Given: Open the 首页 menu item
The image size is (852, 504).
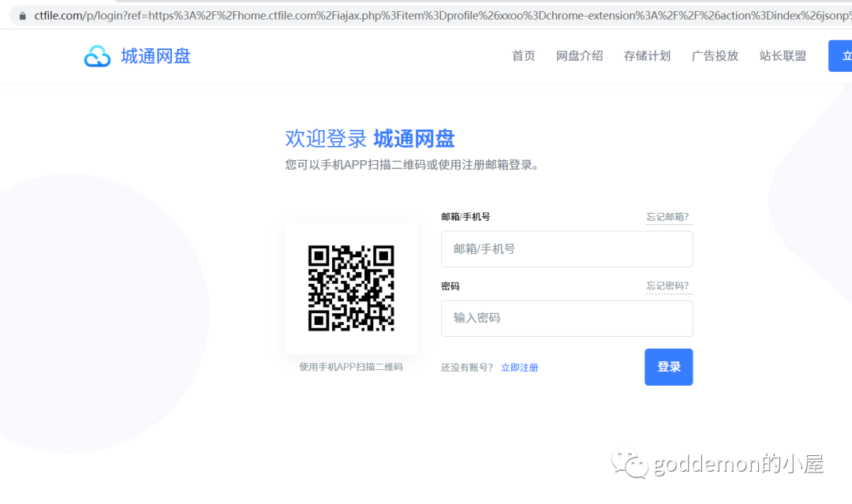Looking at the screenshot, I should click(523, 56).
